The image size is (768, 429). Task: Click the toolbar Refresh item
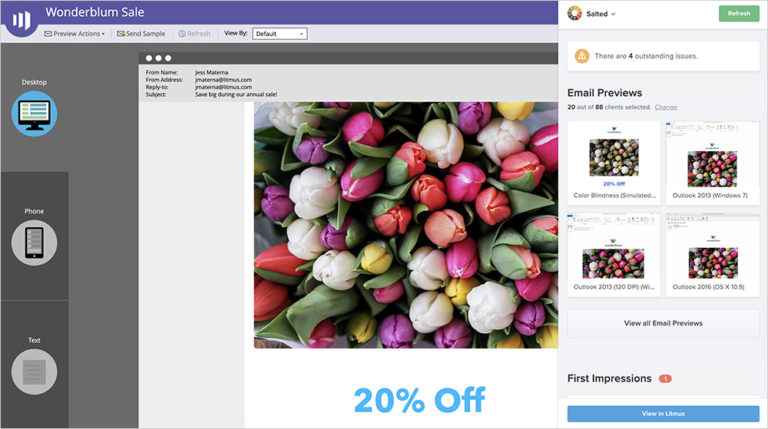(x=194, y=34)
